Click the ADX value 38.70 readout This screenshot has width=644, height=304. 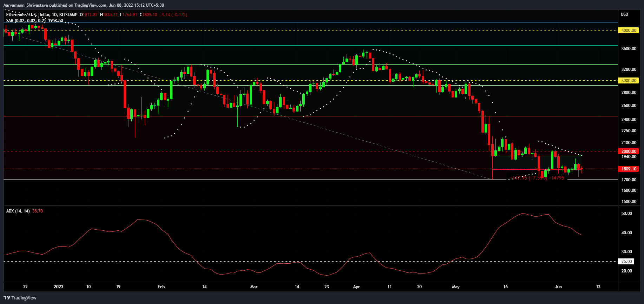click(x=38, y=211)
